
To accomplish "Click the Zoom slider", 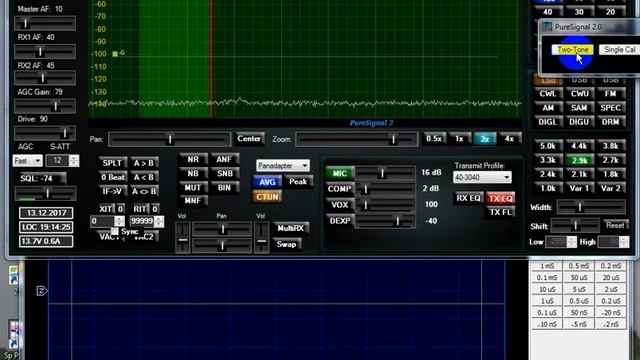I will click(x=357, y=140).
